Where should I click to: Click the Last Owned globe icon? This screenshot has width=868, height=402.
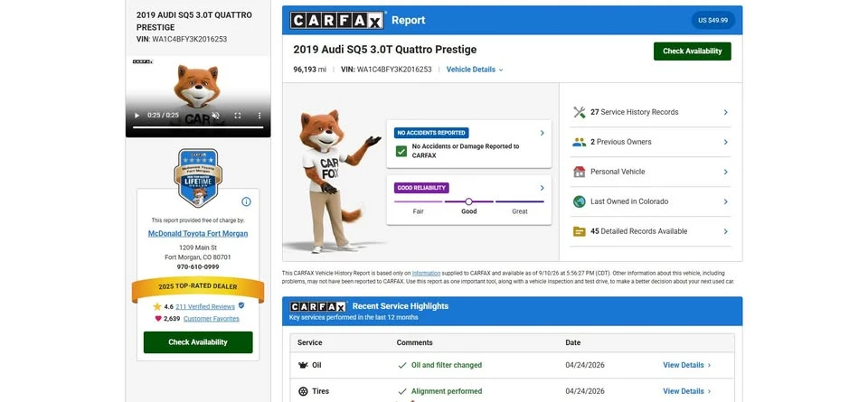click(579, 201)
